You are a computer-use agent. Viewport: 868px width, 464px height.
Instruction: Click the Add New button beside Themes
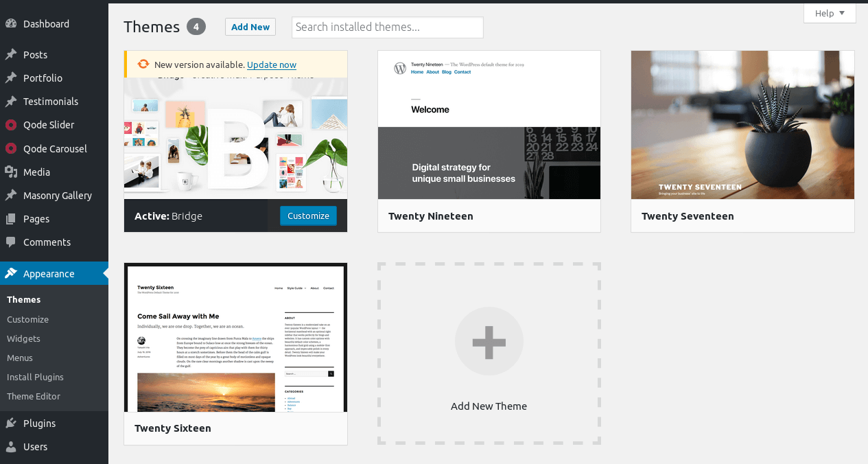250,27
